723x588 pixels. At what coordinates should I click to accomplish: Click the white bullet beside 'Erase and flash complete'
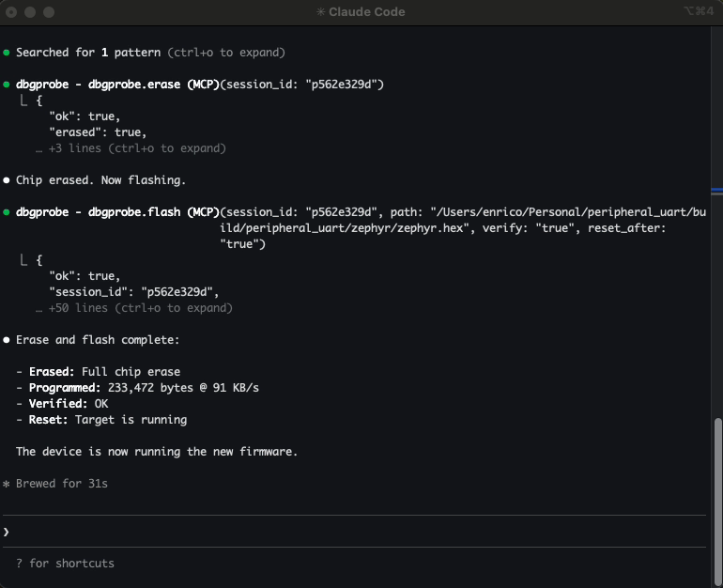tap(7, 340)
